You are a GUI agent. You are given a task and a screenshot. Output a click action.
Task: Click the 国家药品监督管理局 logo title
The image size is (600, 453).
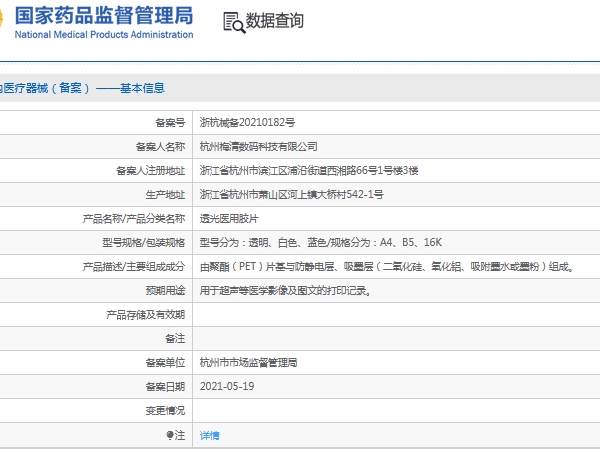click(104, 16)
